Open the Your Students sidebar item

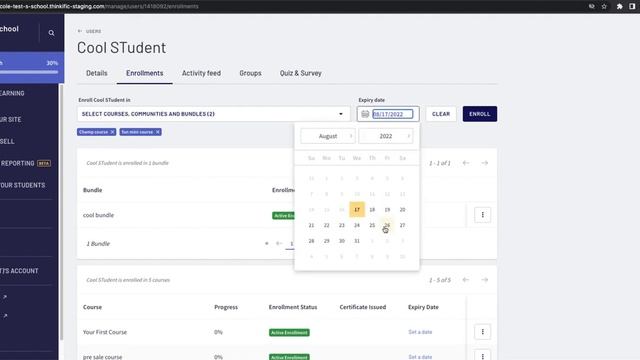(x=23, y=185)
